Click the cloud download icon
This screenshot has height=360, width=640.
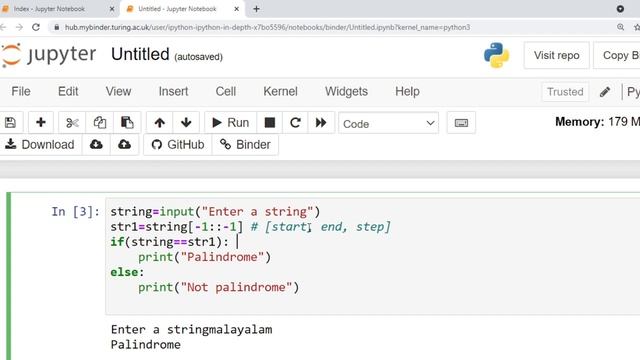pos(96,144)
